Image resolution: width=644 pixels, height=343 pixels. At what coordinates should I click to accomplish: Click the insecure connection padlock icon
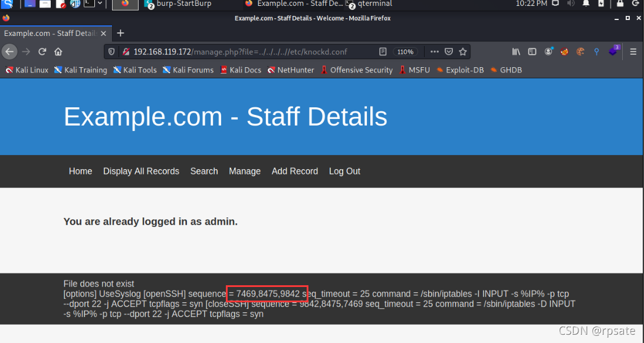point(126,52)
